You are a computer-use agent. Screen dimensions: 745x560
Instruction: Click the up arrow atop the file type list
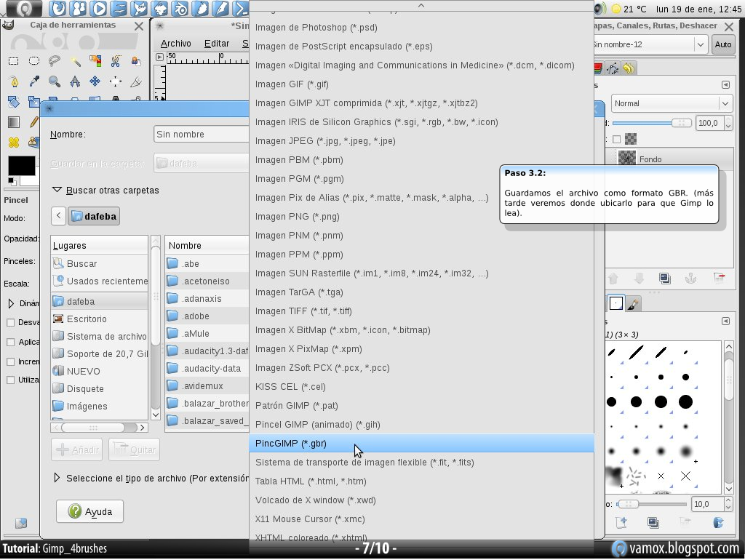click(x=421, y=5)
